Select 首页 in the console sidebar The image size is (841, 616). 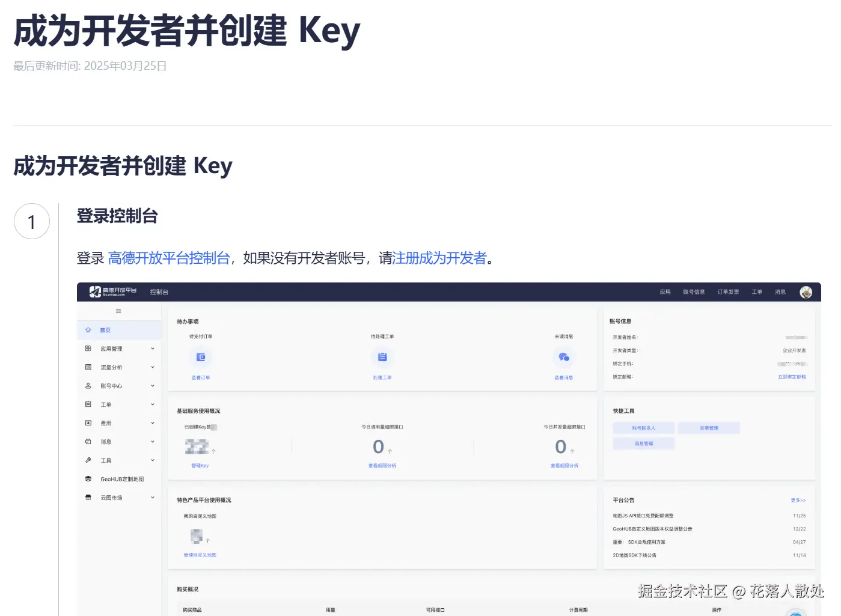(119, 330)
